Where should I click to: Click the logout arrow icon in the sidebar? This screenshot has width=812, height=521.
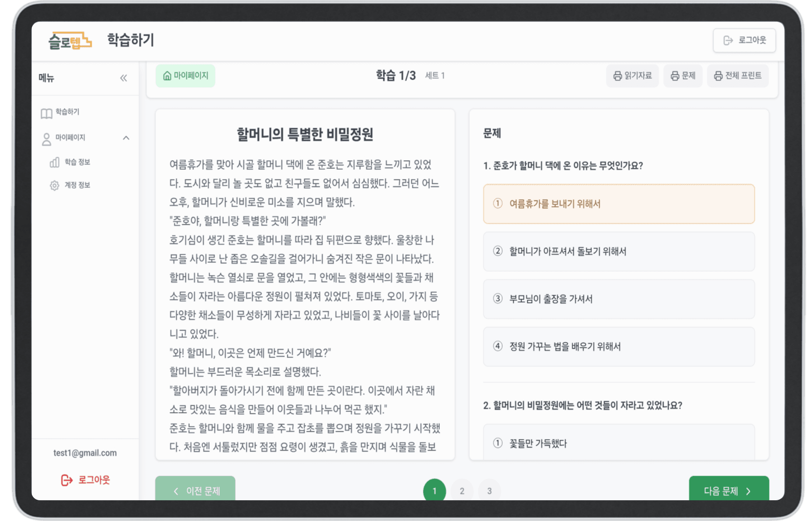tap(66, 480)
